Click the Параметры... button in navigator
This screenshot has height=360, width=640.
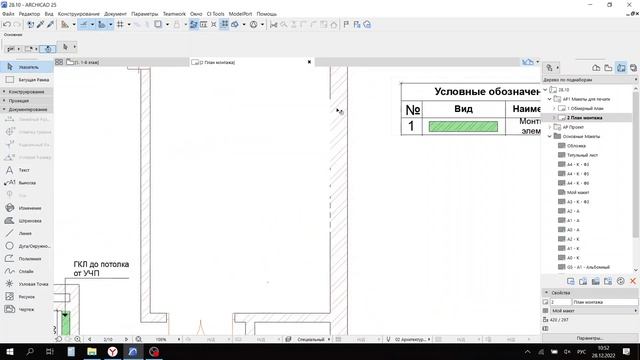pyautogui.click(x=590, y=338)
